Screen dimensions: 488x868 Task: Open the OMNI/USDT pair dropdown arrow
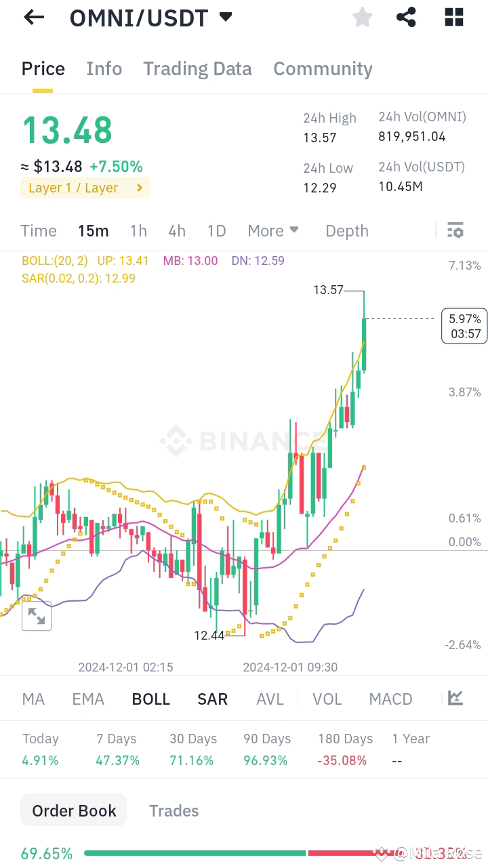click(x=226, y=17)
